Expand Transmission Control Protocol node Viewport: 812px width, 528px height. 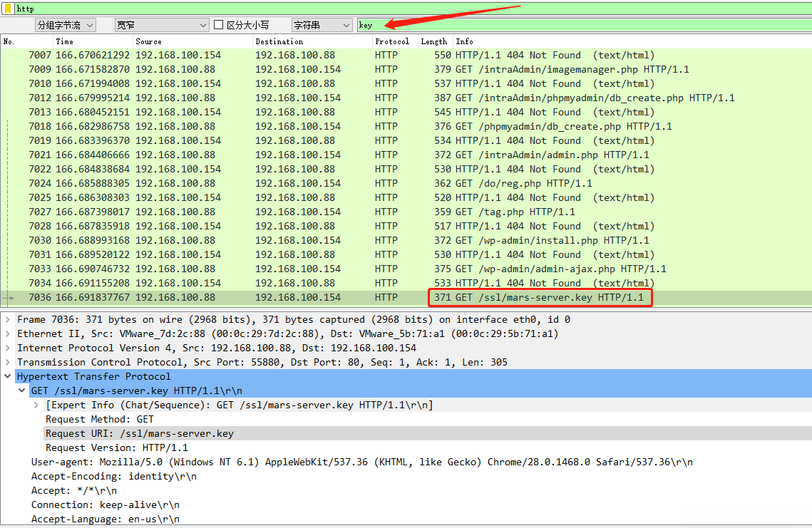pos(8,363)
